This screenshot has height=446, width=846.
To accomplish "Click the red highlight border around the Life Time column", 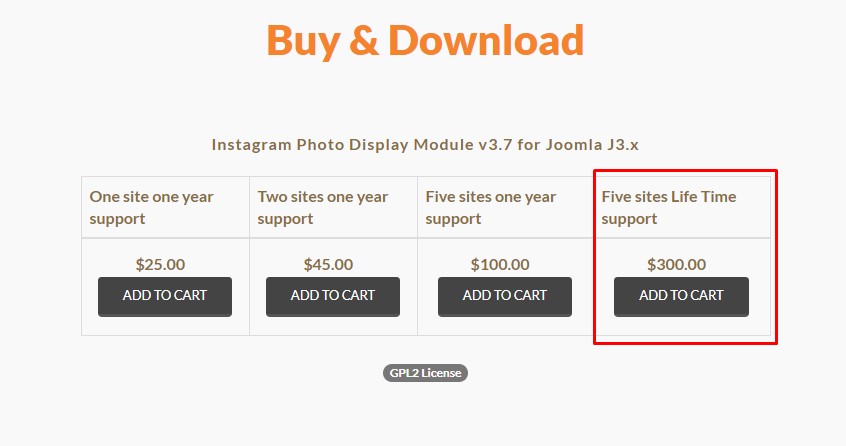I will (x=776, y=257).
